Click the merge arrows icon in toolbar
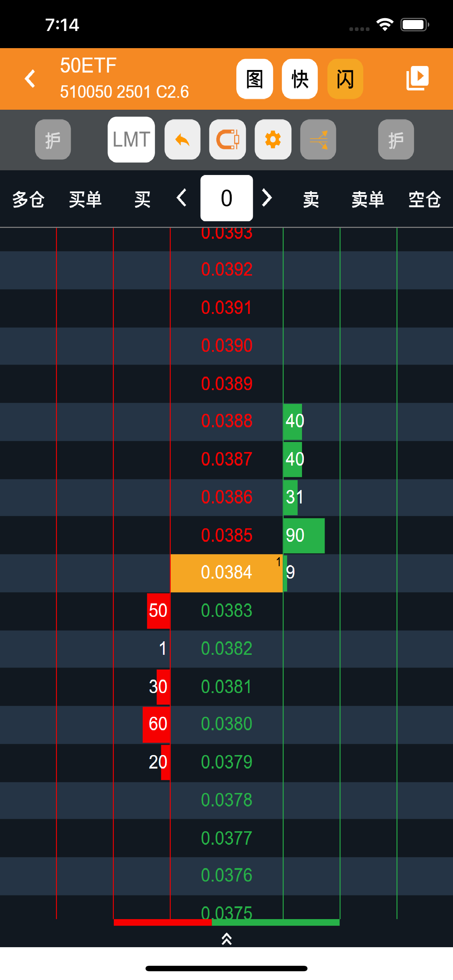The height and width of the screenshot is (980, 453). 318,139
